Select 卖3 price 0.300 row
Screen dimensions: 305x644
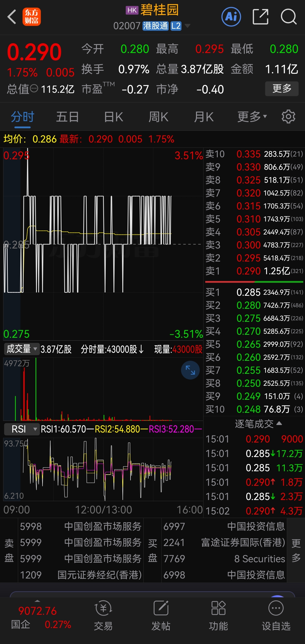[254, 245]
